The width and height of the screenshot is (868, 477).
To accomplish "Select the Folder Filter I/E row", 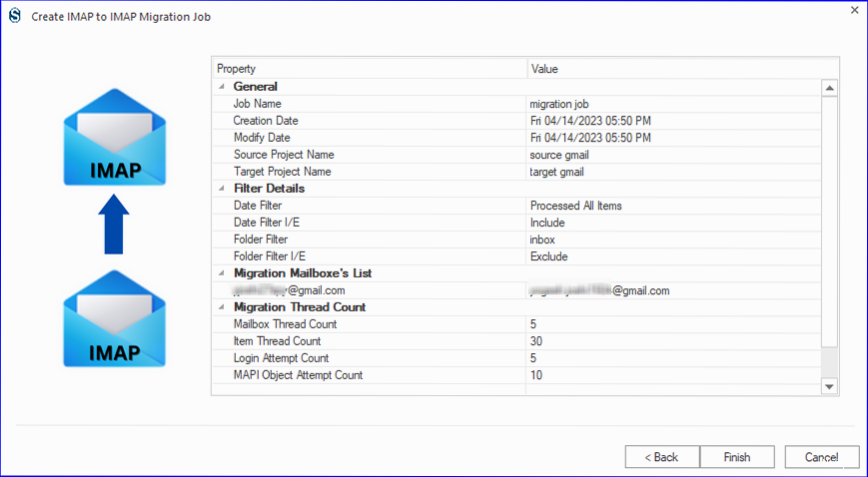I will pos(370,256).
